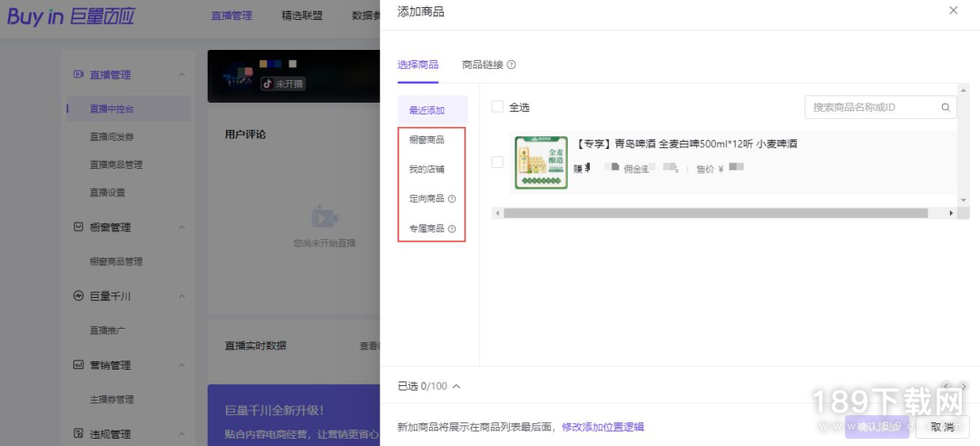Click the search magnifier icon
The width and height of the screenshot is (980, 446).
point(946,107)
